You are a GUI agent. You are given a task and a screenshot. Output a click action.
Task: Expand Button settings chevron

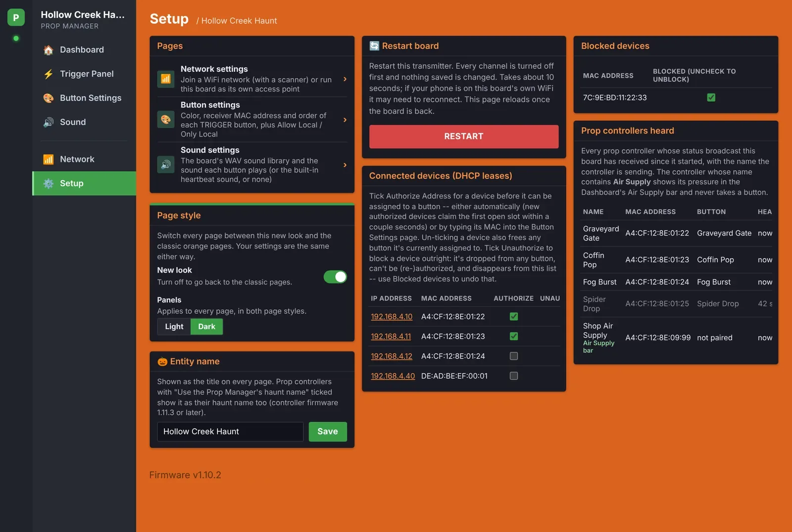tap(345, 120)
